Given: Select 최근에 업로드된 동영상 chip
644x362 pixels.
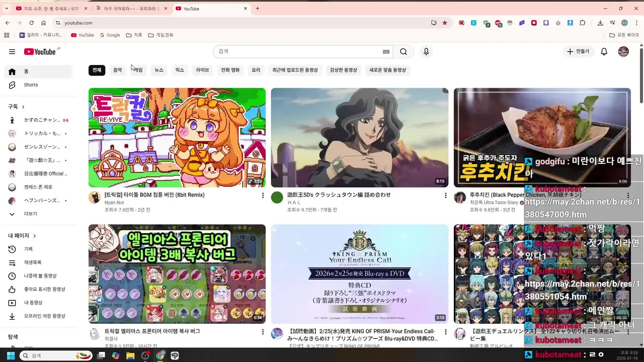Looking at the screenshot, I should pyautogui.click(x=295, y=70).
